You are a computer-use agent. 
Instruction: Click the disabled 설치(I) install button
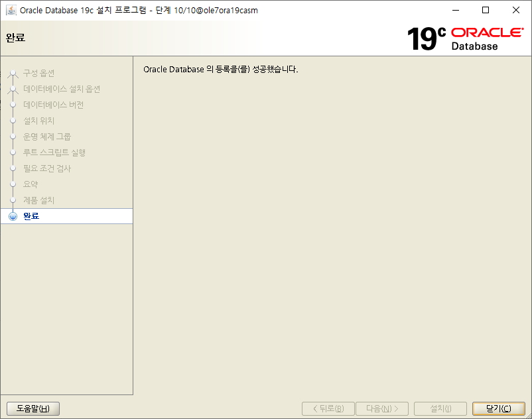click(440, 408)
